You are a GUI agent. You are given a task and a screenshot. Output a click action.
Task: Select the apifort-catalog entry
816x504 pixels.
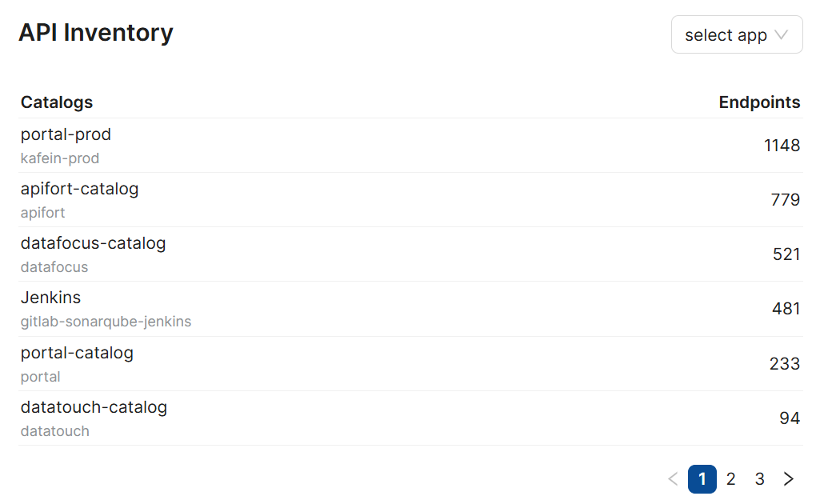pyautogui.click(x=79, y=189)
